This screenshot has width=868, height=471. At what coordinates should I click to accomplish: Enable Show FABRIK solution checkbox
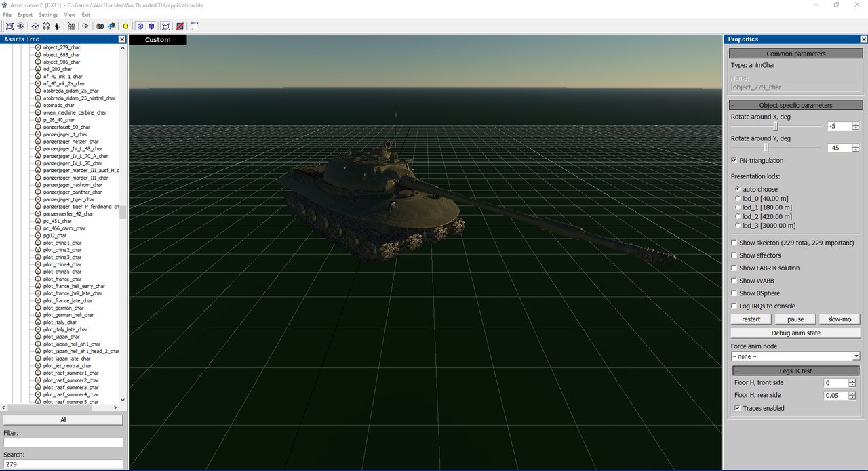point(734,268)
